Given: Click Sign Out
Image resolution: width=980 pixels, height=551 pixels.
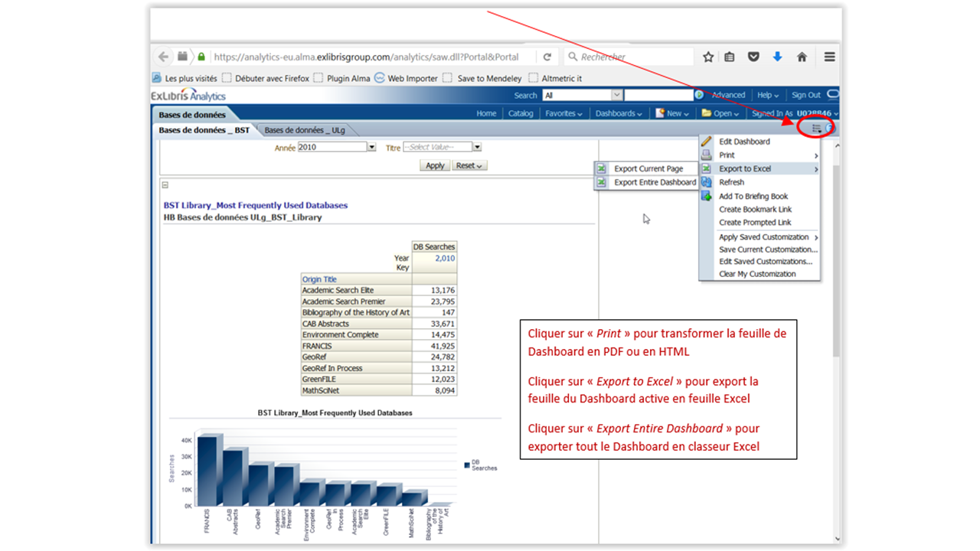Looking at the screenshot, I should (x=806, y=96).
